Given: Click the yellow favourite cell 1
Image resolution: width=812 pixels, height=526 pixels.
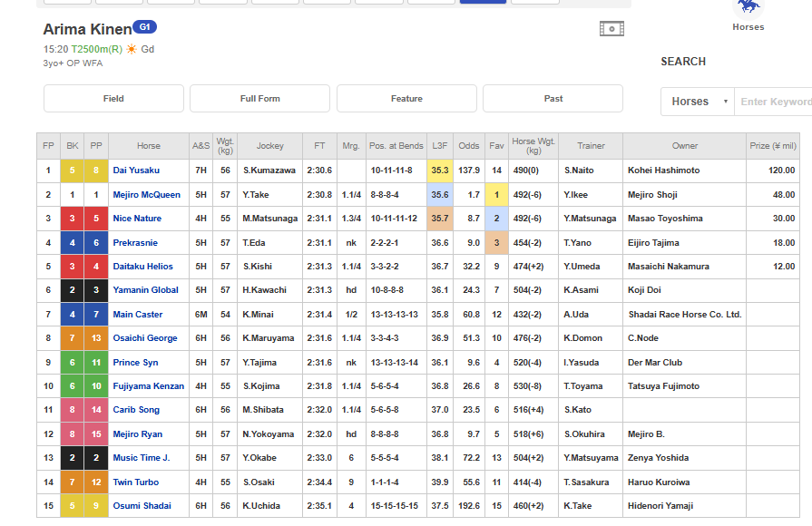Looking at the screenshot, I should pos(496,195).
